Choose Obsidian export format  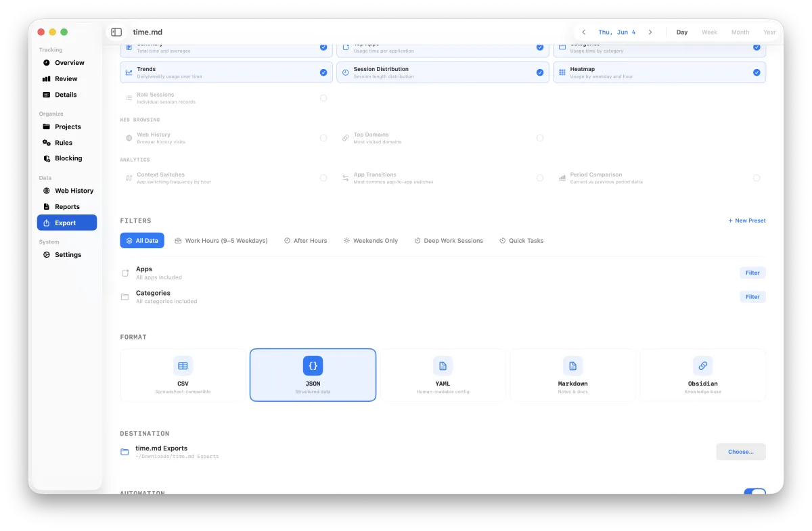(x=702, y=375)
